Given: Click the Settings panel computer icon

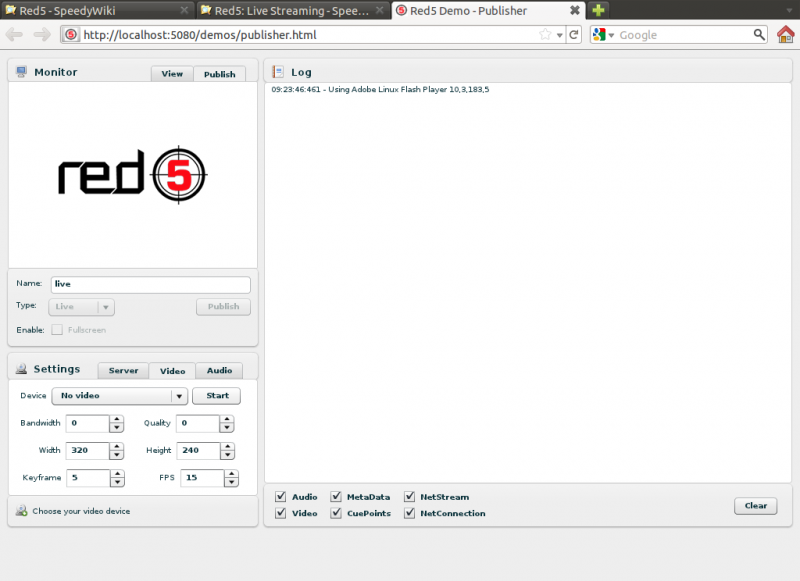Looking at the screenshot, I should click(20, 369).
